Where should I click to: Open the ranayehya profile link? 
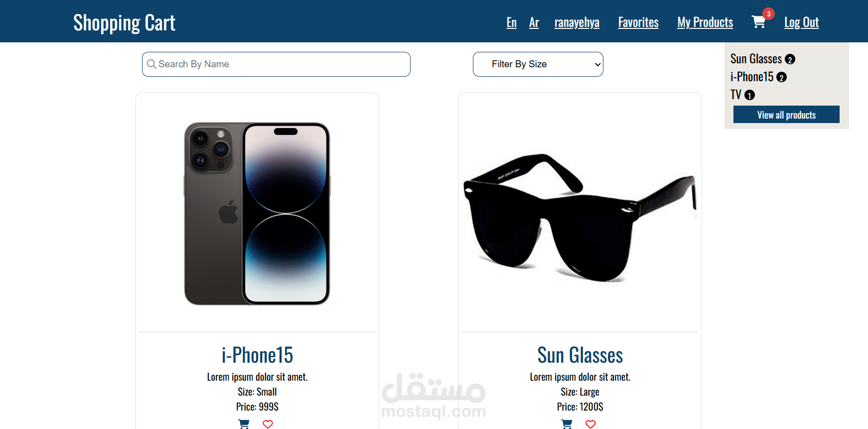577,22
